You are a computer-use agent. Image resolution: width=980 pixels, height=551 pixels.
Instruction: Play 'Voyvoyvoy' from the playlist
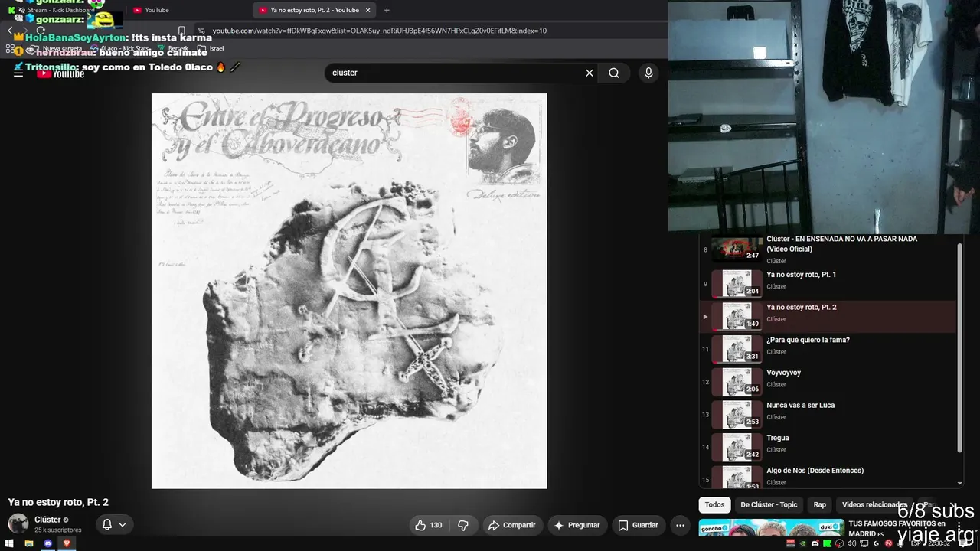coord(783,373)
